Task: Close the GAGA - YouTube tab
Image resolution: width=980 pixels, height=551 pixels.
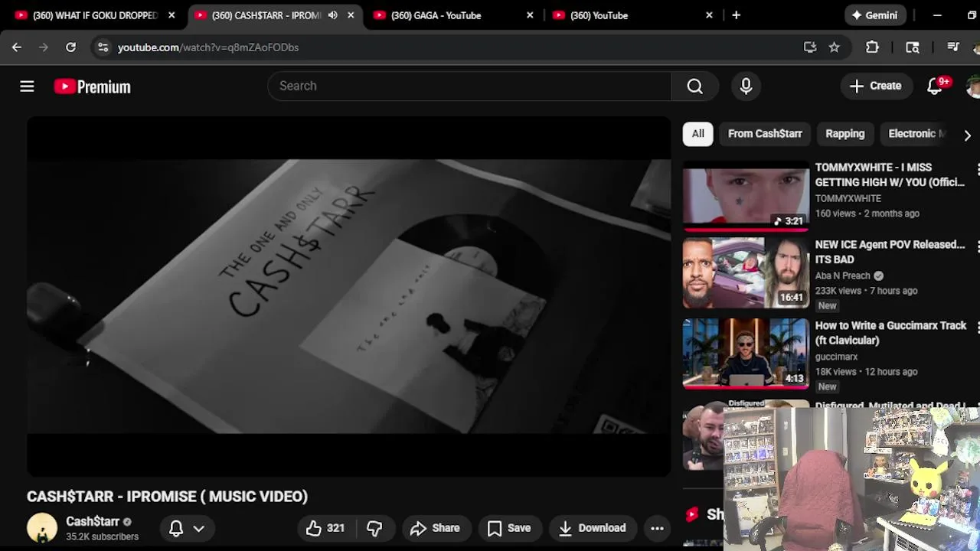Action: (530, 15)
